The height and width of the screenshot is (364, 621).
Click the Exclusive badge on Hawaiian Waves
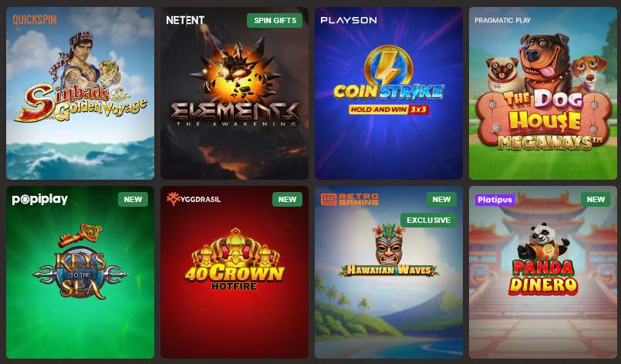tap(428, 221)
